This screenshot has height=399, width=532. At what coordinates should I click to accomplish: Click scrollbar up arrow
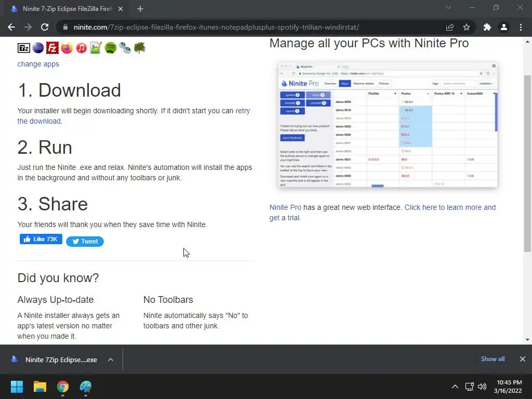tap(527, 42)
